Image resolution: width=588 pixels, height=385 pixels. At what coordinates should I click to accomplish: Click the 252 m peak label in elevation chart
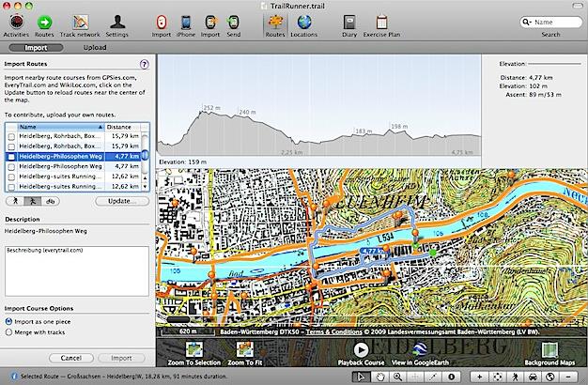coord(211,108)
